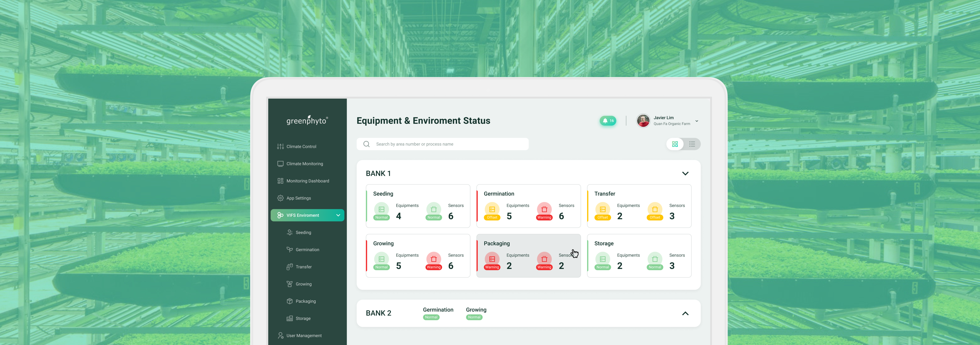This screenshot has width=980, height=345.
Task: Click Seeding equipment Normal status icon
Action: pos(382,211)
